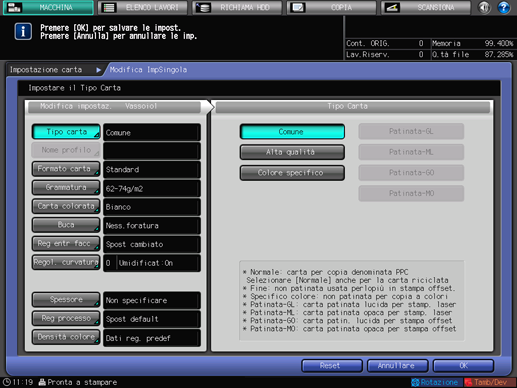Open Regol. curvatura setting
The image size is (517, 388).
click(x=66, y=262)
